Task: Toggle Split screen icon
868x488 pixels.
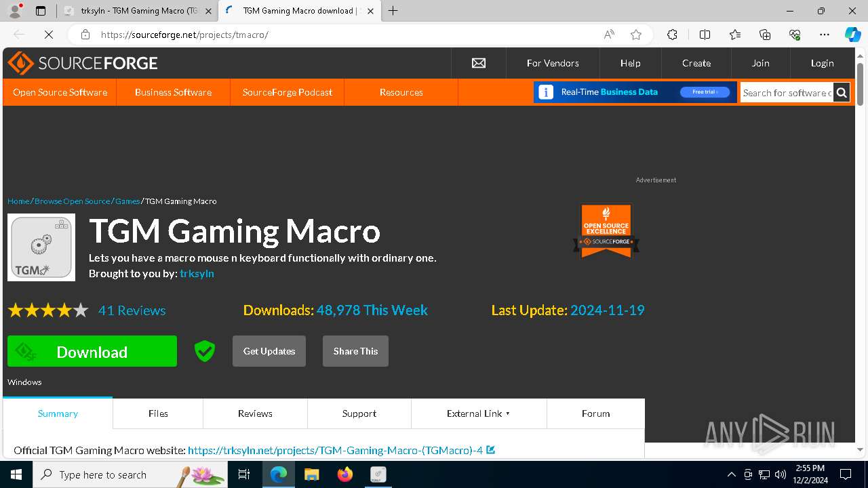Action: (x=705, y=35)
